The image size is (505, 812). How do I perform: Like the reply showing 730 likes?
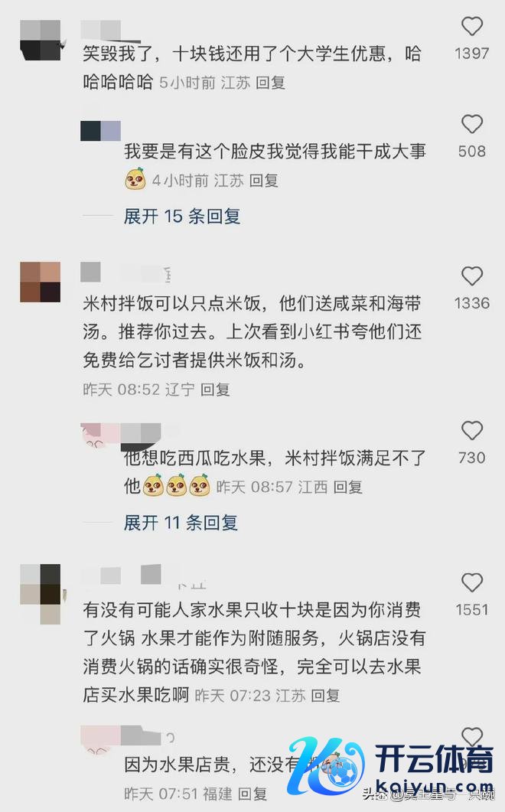pyautogui.click(x=472, y=430)
